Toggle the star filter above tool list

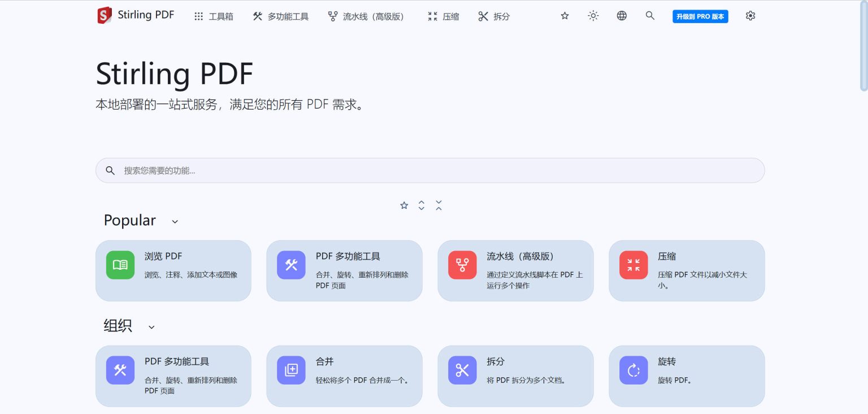click(404, 205)
